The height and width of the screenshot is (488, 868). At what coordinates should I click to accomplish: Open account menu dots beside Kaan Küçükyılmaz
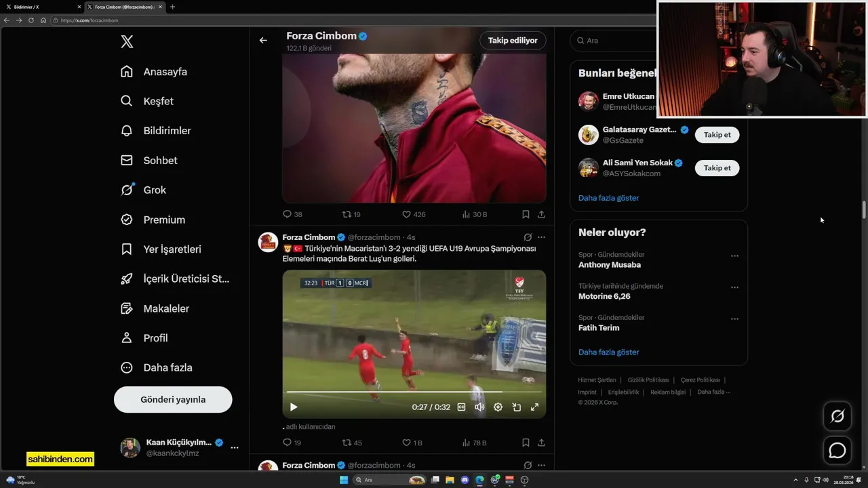coord(235,447)
